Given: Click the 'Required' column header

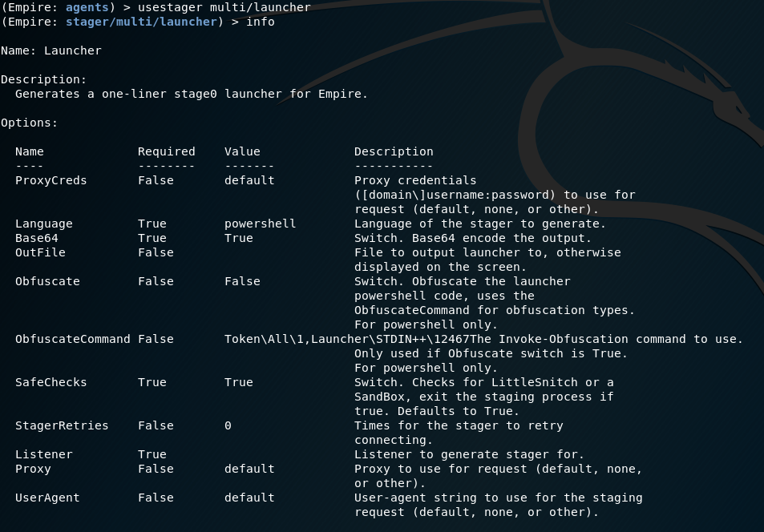Looking at the screenshot, I should (x=166, y=151).
